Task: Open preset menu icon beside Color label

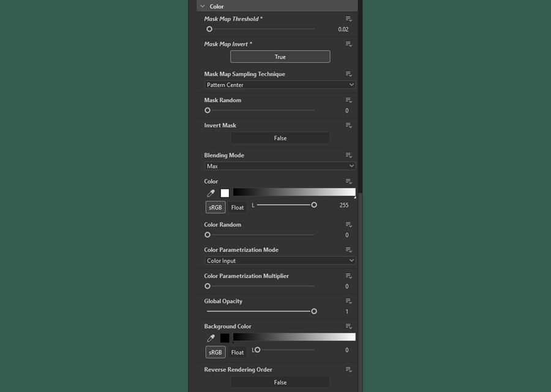Action: (x=348, y=182)
